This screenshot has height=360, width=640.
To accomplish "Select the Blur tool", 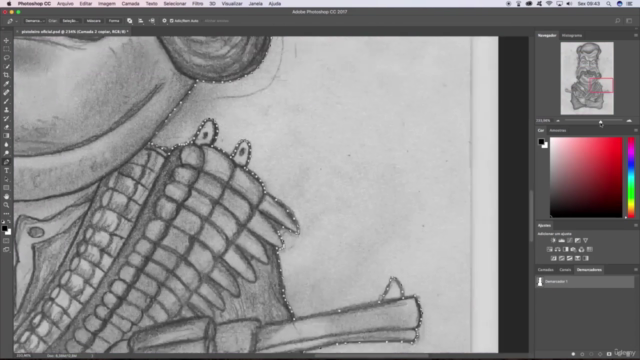I will (6, 144).
